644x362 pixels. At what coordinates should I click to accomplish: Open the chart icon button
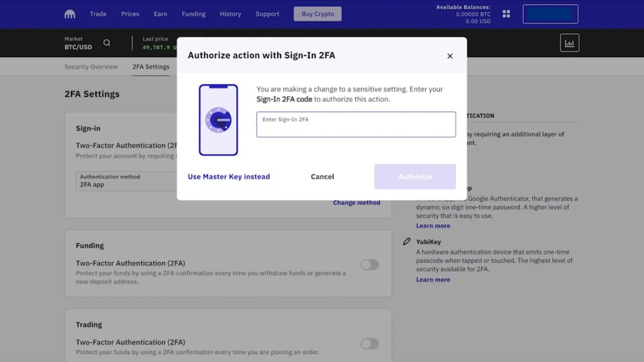(570, 43)
